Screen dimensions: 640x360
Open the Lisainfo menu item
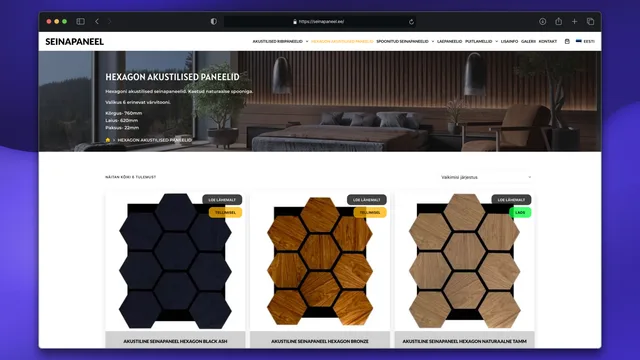tap(509, 41)
